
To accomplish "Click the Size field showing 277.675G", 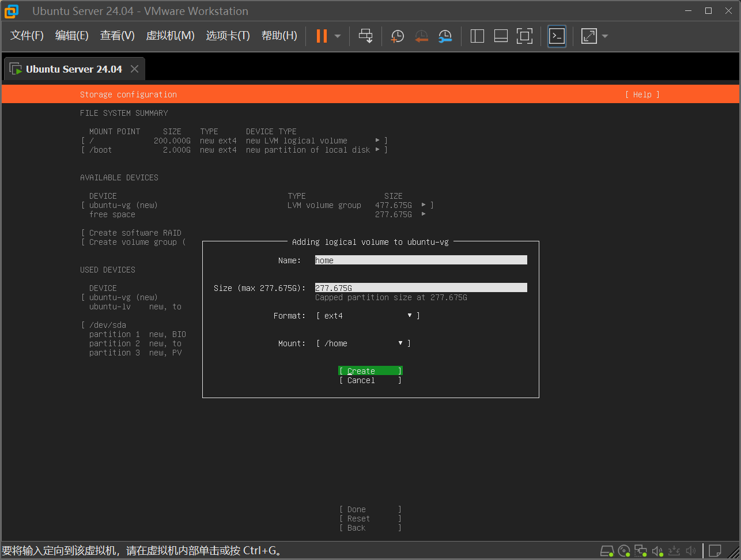I will tap(421, 287).
